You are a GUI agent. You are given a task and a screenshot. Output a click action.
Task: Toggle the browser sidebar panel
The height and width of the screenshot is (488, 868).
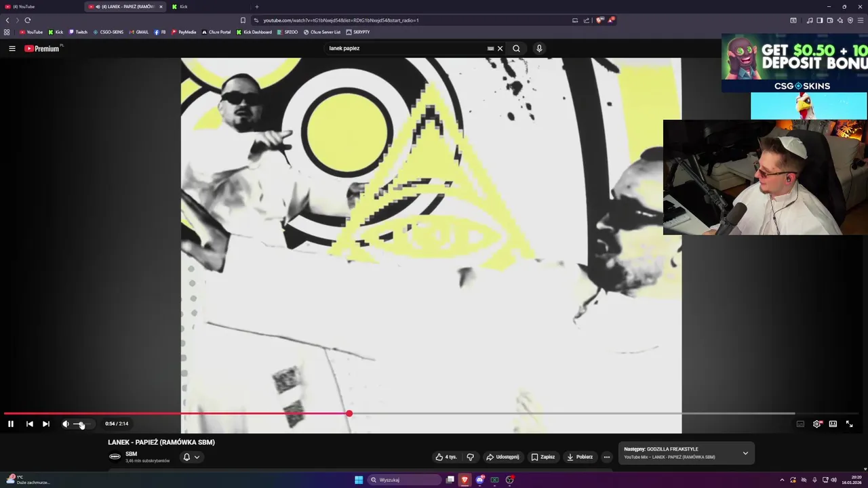(x=820, y=20)
